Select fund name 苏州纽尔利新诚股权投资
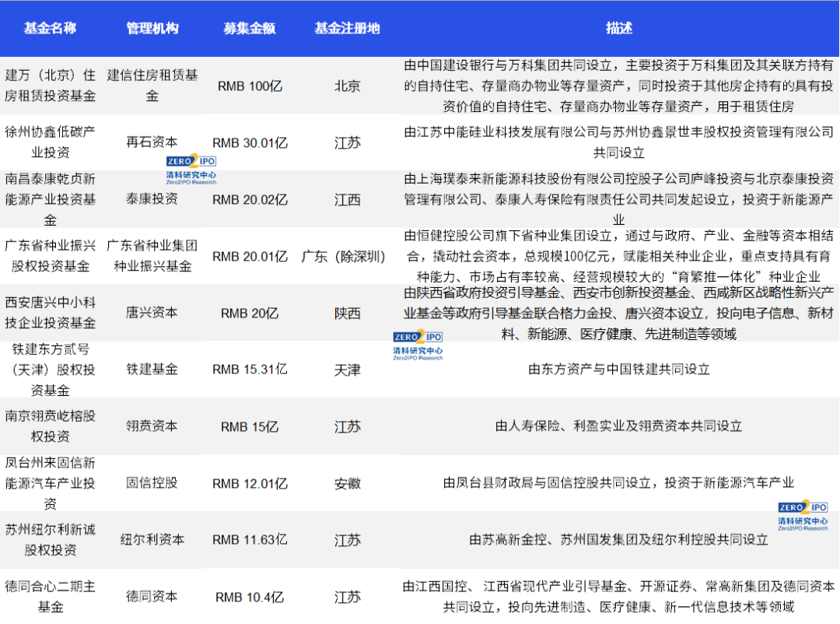840x624 pixels. click(50, 539)
